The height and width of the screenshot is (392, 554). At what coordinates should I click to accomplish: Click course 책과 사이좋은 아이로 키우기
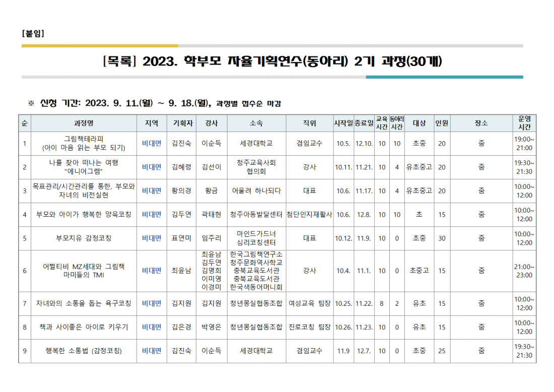pos(84,328)
